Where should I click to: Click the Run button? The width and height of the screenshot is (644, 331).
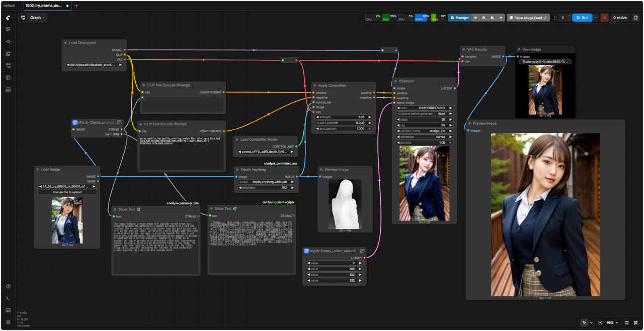582,18
